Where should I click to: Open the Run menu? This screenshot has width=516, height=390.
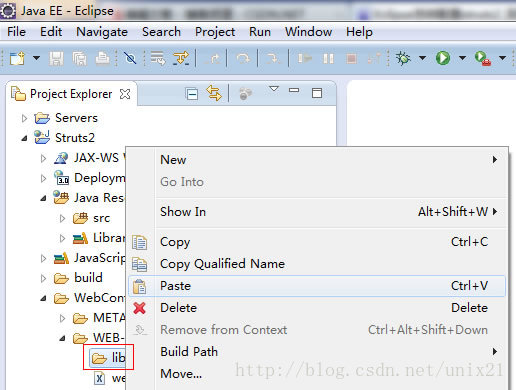click(260, 32)
